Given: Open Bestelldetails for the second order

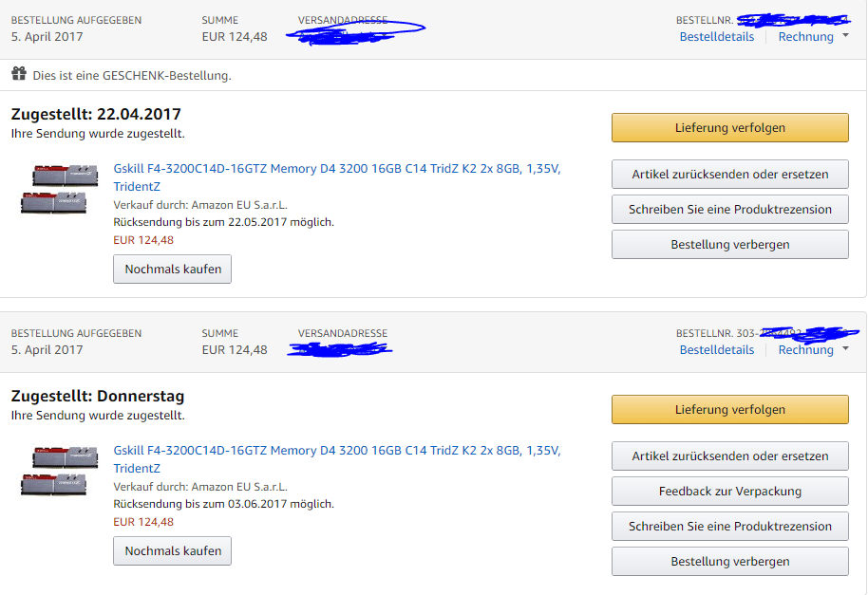Looking at the screenshot, I should (x=716, y=349).
